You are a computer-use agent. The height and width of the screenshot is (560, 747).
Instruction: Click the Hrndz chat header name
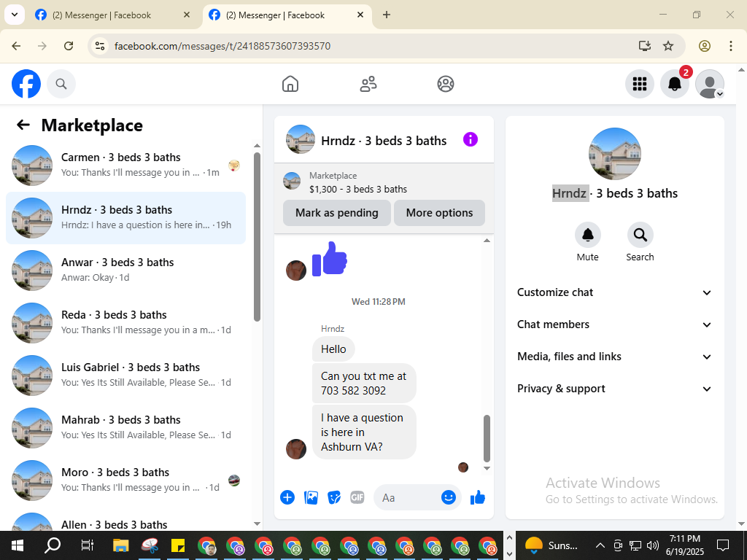tap(384, 141)
